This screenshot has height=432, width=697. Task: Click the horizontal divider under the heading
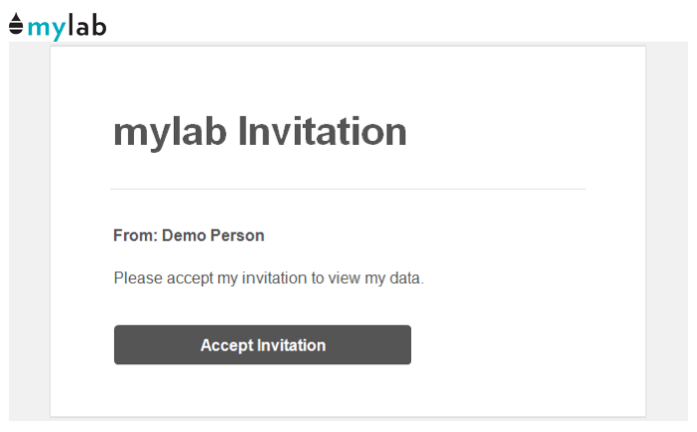pyautogui.click(x=347, y=189)
